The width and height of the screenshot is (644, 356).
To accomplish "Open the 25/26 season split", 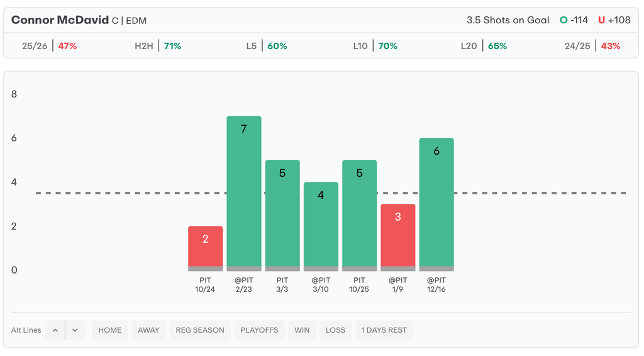I will (x=49, y=46).
